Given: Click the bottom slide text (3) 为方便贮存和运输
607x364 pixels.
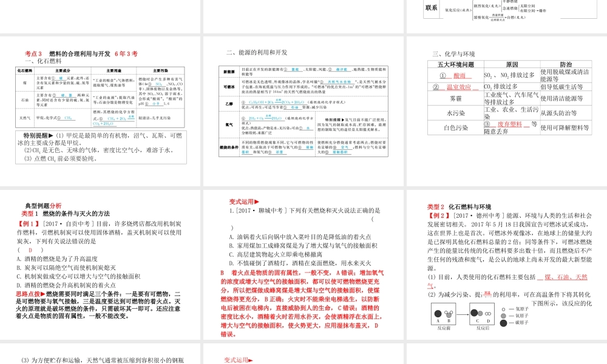Looking at the screenshot, I should coord(103,360).
